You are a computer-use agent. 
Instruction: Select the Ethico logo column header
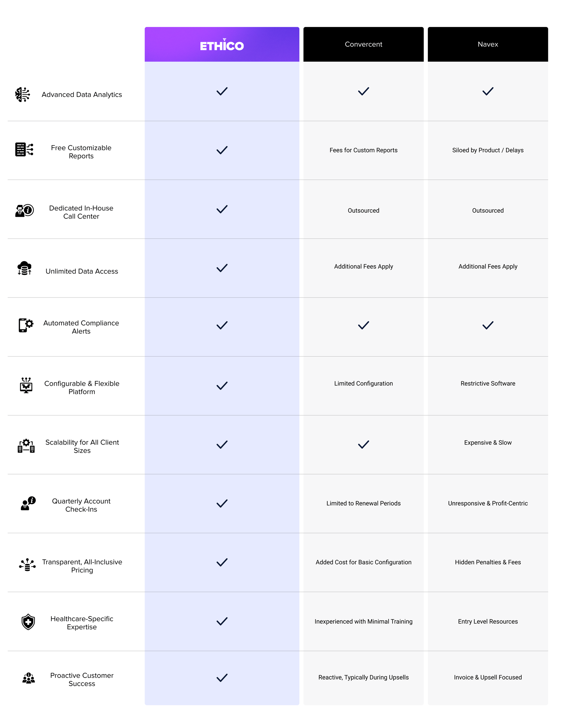222,44
